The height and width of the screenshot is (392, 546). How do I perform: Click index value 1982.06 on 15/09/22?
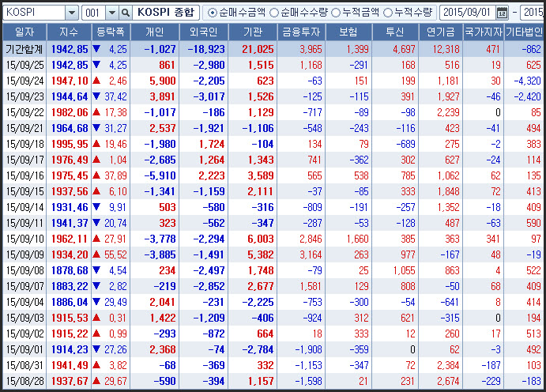tap(70, 112)
